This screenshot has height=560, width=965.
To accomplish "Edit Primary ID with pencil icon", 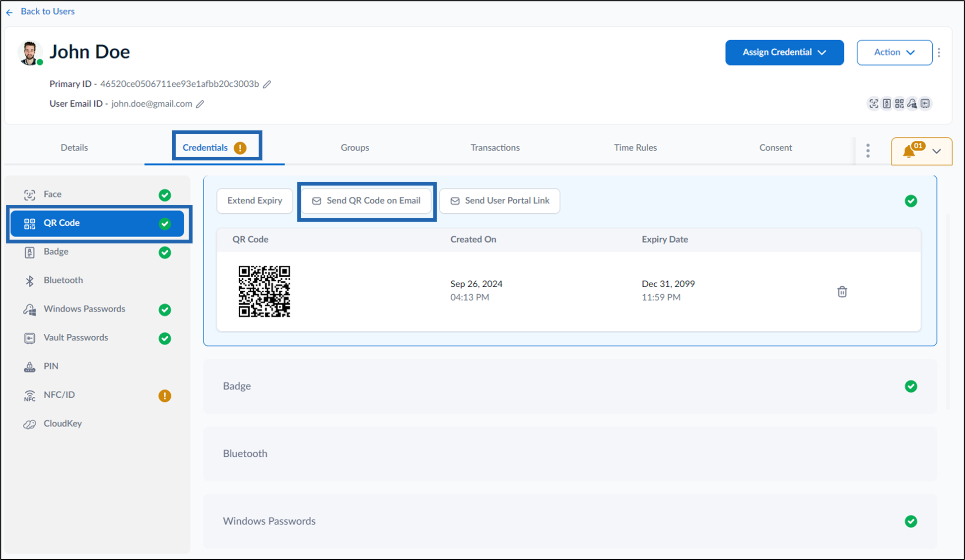I will point(267,84).
